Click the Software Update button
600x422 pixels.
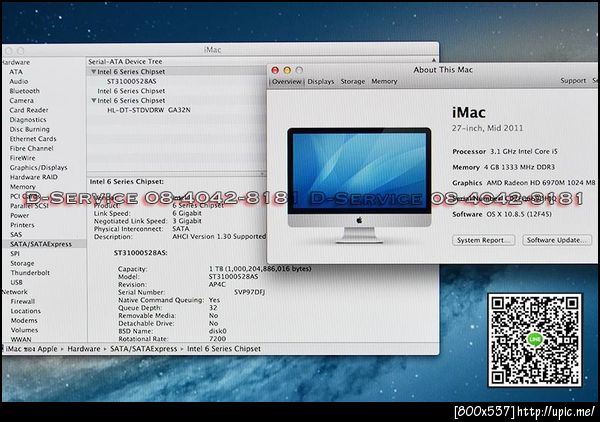click(557, 240)
